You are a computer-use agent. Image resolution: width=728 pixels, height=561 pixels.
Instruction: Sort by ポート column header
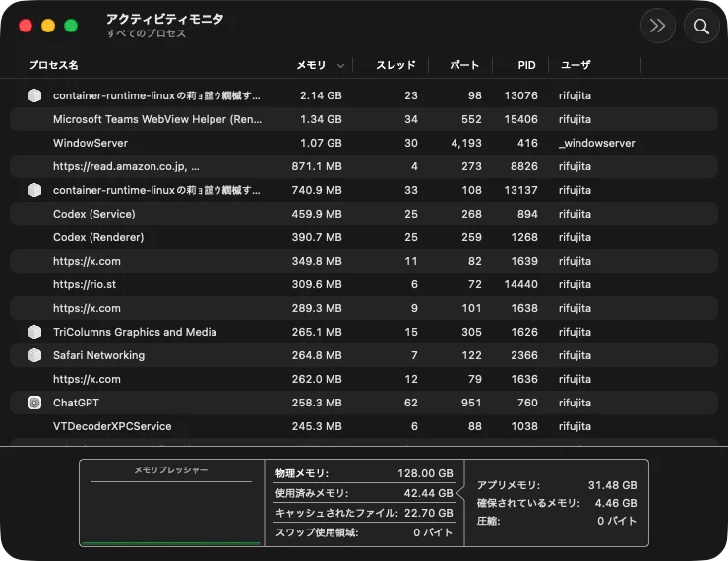pyautogui.click(x=464, y=65)
